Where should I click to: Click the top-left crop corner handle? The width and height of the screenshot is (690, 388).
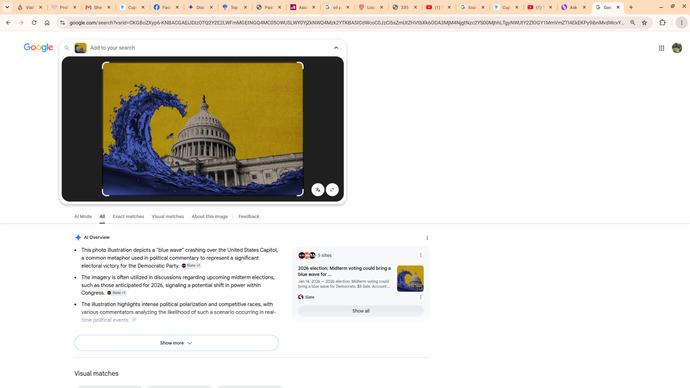105,65
